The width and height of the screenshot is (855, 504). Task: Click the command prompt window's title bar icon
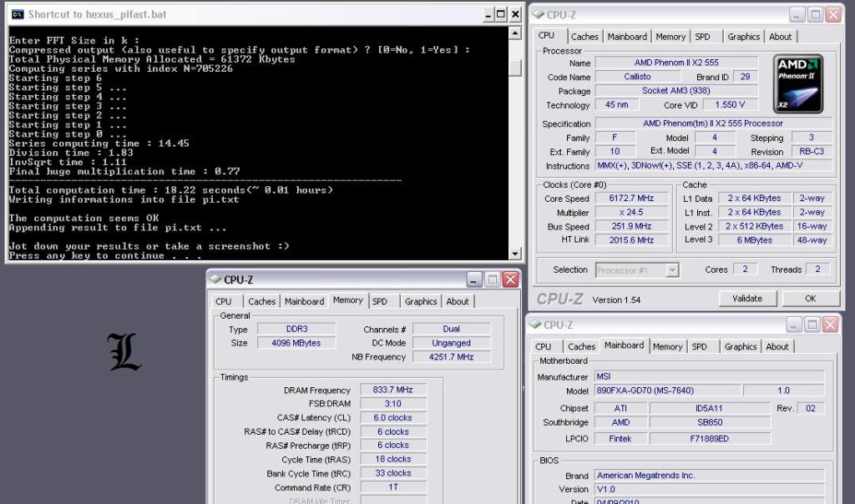tap(17, 14)
